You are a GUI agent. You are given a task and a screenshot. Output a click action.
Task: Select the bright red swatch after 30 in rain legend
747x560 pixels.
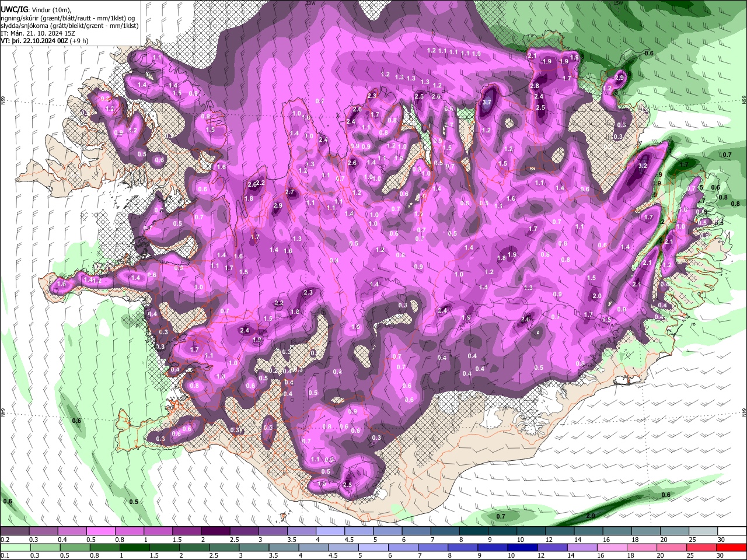coord(731,548)
